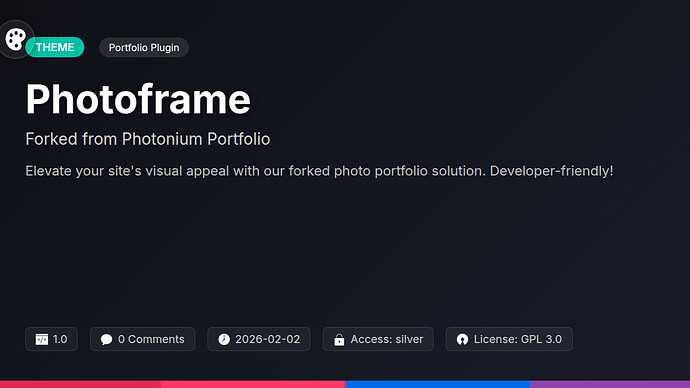Select the 'Access: silver' label
690x388 pixels.
coord(387,339)
